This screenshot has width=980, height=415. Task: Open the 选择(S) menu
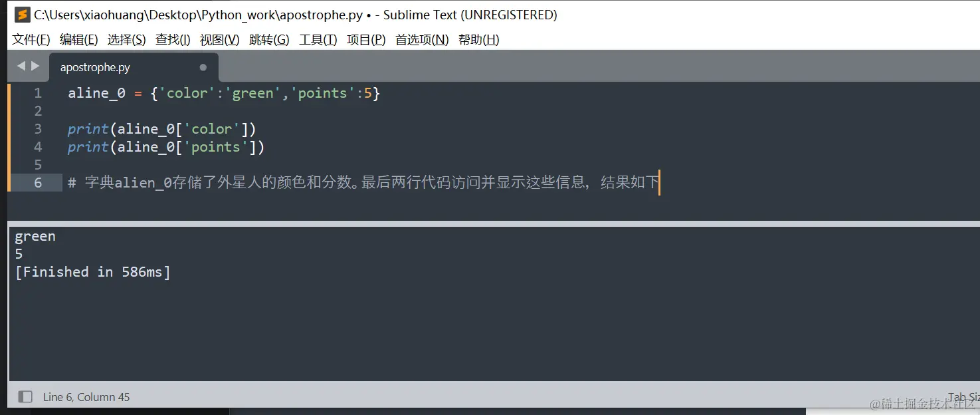pos(127,40)
